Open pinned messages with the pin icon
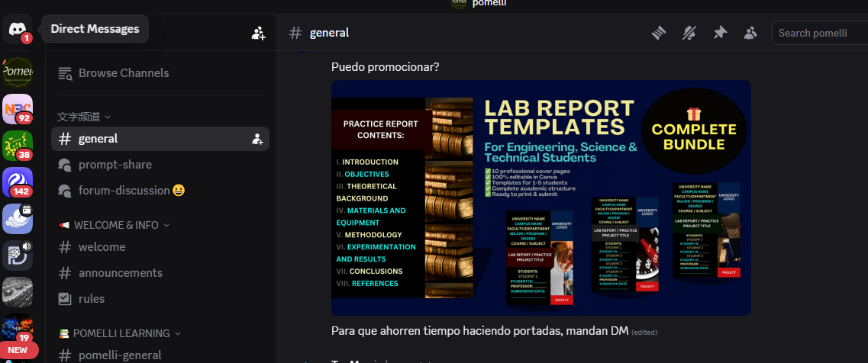This screenshot has height=363, width=868. (x=720, y=33)
